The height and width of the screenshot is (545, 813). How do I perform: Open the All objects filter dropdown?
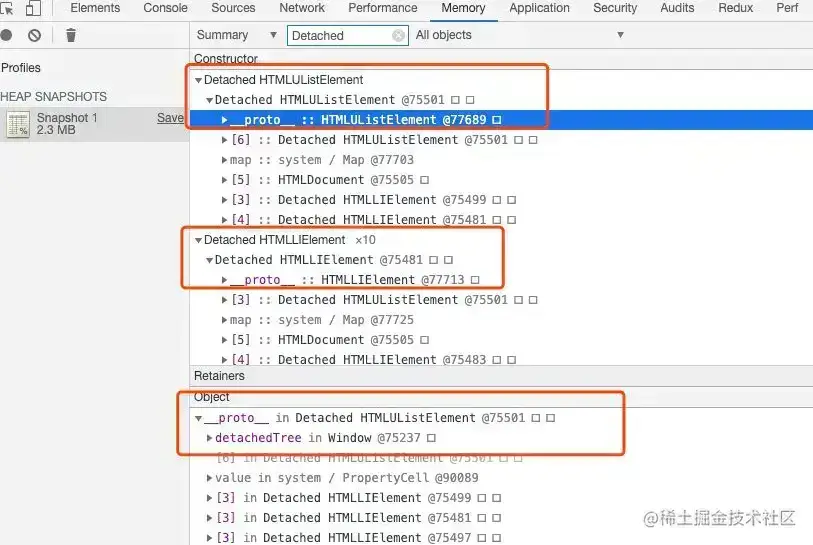[x=519, y=35]
